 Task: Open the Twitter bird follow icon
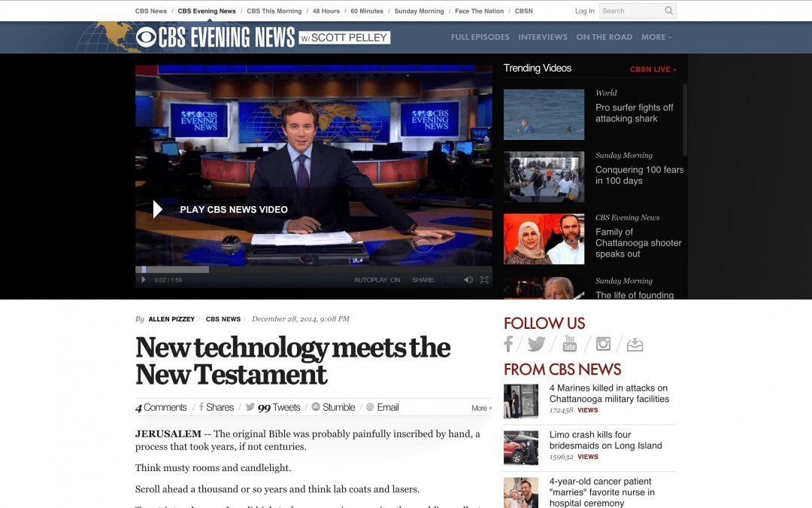point(536,344)
